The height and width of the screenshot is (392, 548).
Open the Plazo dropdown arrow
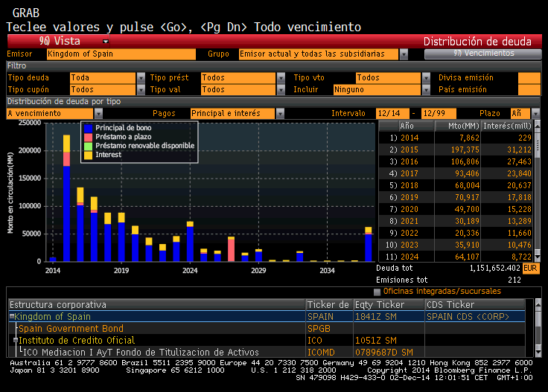point(535,114)
